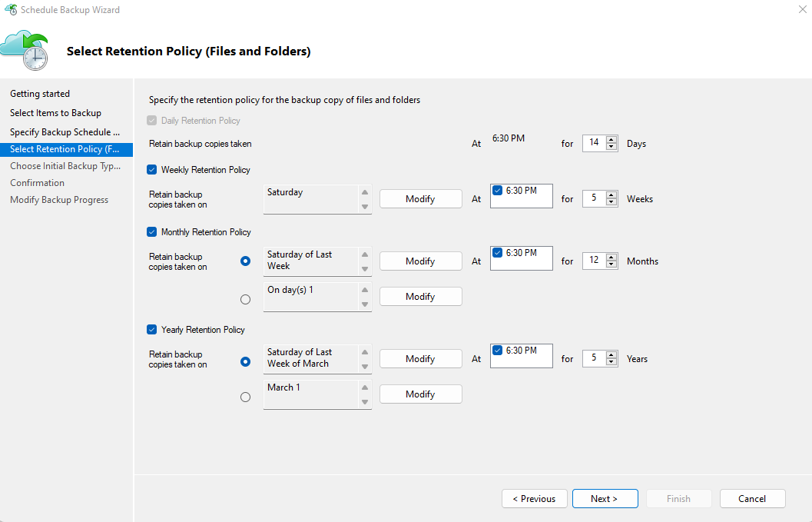Click up arrow in On day(s) 1 list

click(365, 290)
